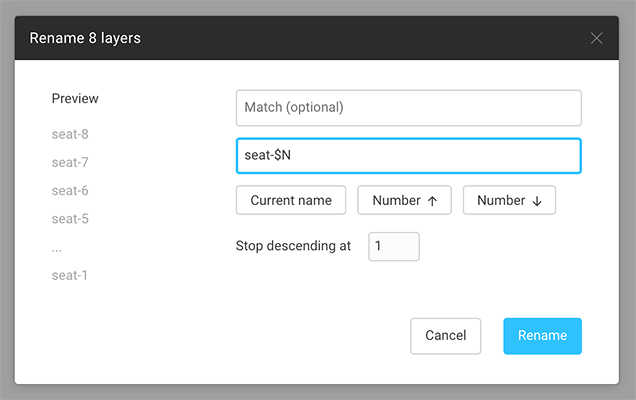Image resolution: width=636 pixels, height=400 pixels.
Task: Click the up arrow icon beside Number
Action: click(x=433, y=201)
